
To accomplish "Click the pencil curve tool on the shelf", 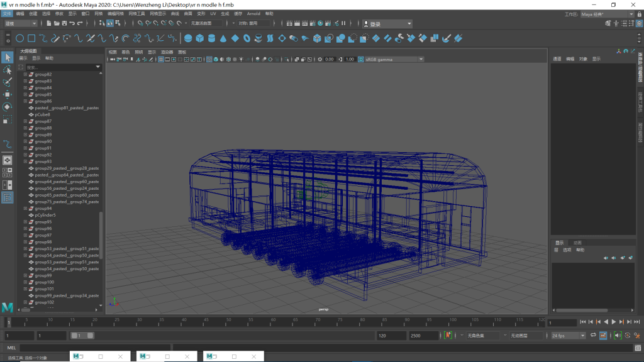I will (x=55, y=38).
